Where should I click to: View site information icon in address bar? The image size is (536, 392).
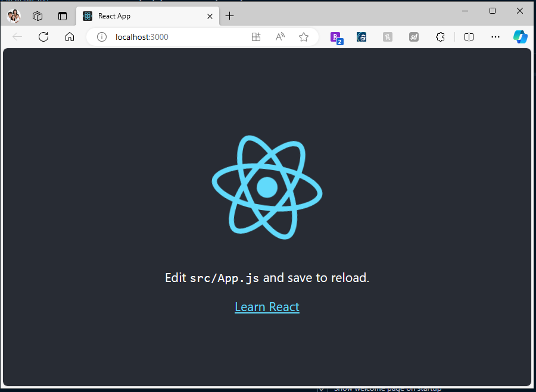(x=101, y=37)
